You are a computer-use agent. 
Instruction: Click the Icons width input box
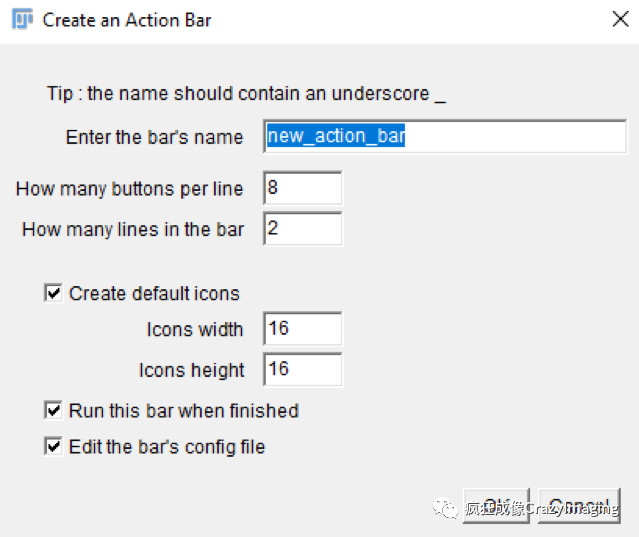tap(303, 328)
